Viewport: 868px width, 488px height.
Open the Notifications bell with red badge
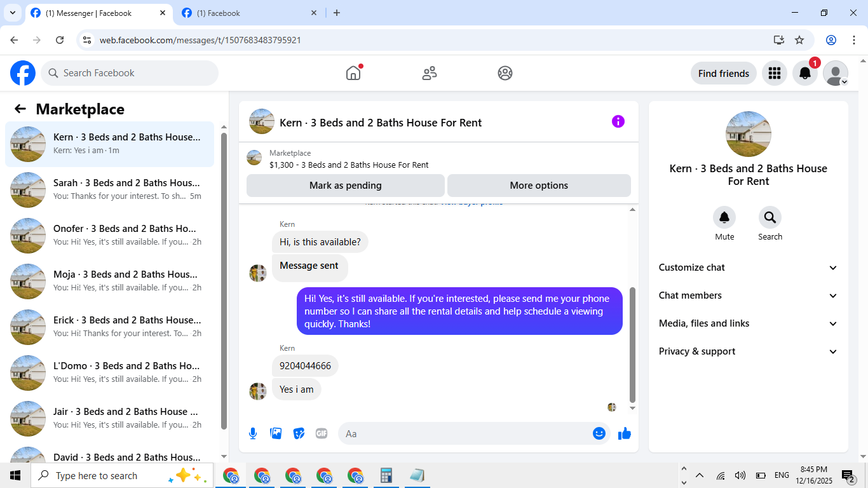click(805, 73)
